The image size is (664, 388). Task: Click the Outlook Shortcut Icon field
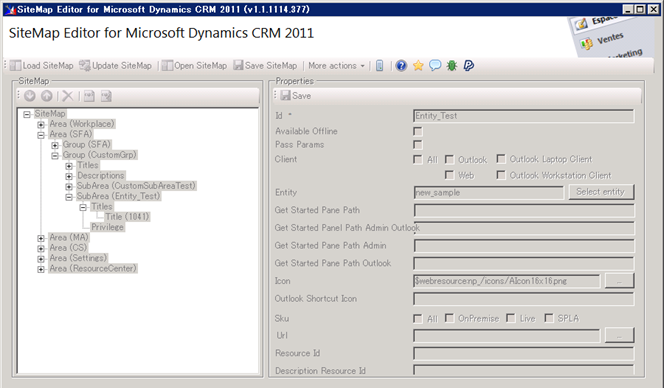[x=524, y=299]
